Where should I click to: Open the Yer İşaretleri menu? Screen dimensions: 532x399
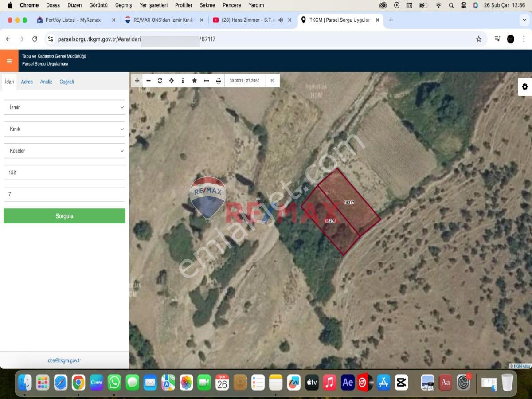coord(153,5)
